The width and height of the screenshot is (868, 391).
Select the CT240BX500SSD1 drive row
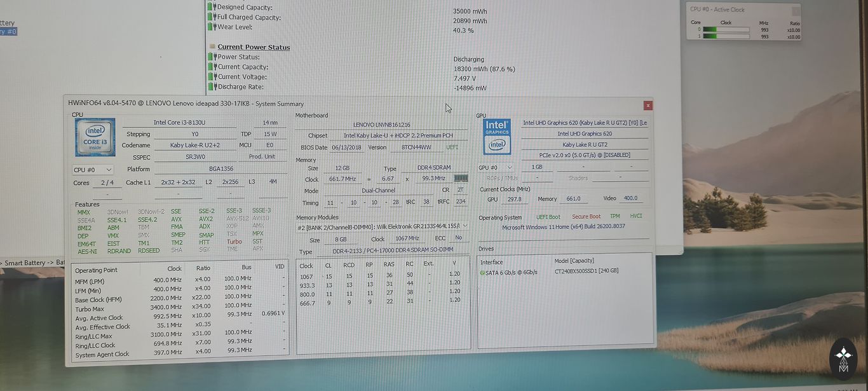click(x=586, y=271)
